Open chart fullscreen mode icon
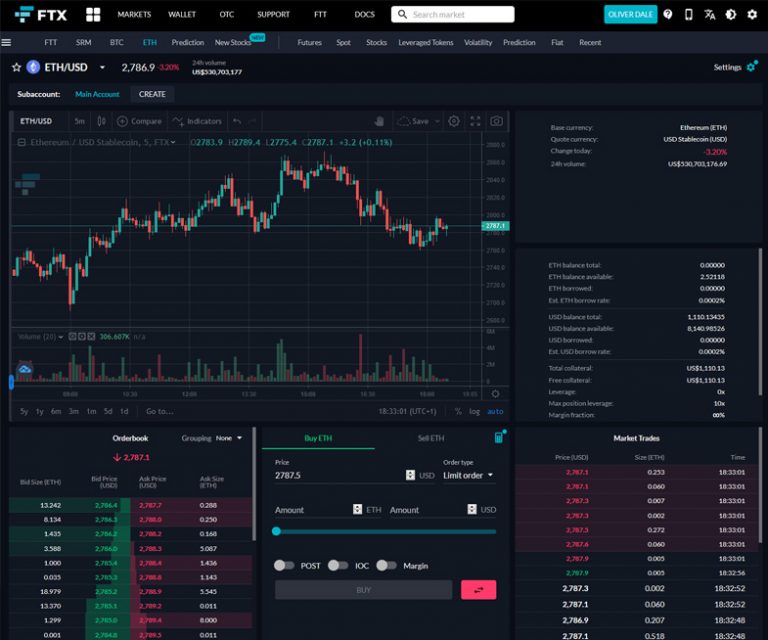 coord(475,121)
